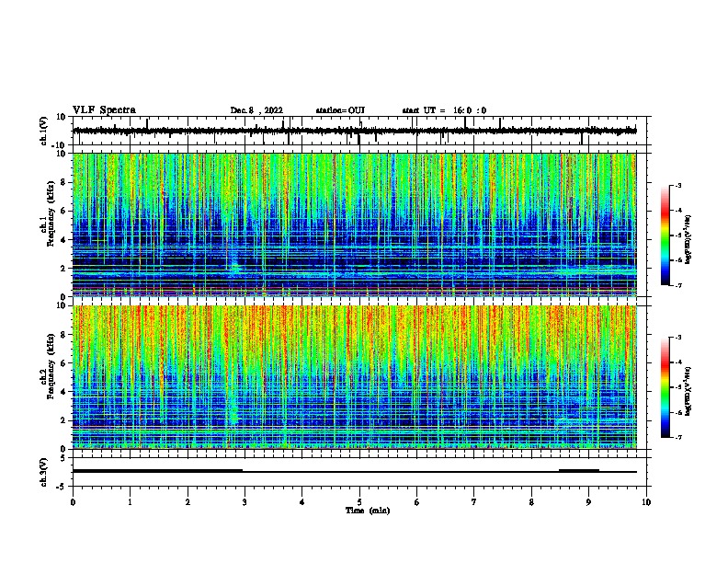Click the time axis tick label "0"
The image size is (728, 563).
point(73,502)
